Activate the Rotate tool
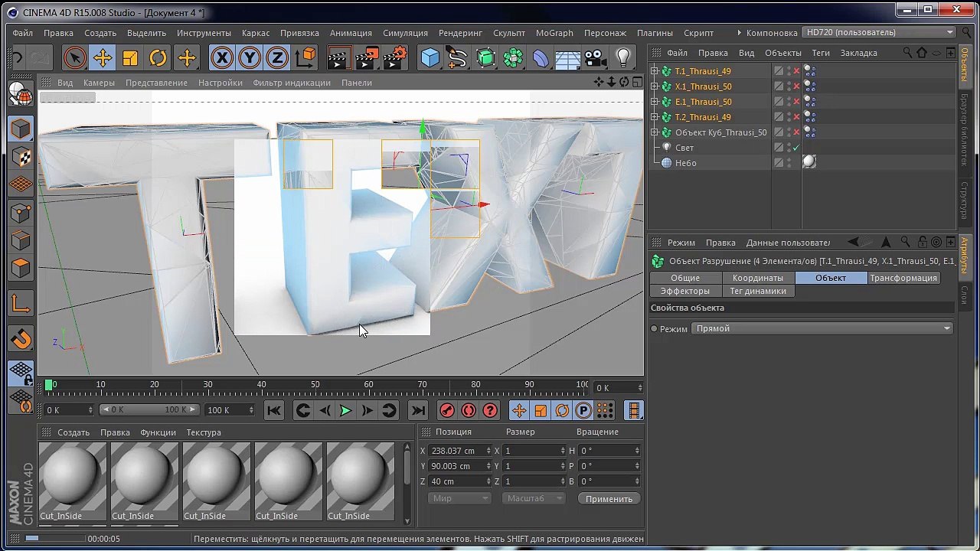The height and width of the screenshot is (551, 980). 158,58
